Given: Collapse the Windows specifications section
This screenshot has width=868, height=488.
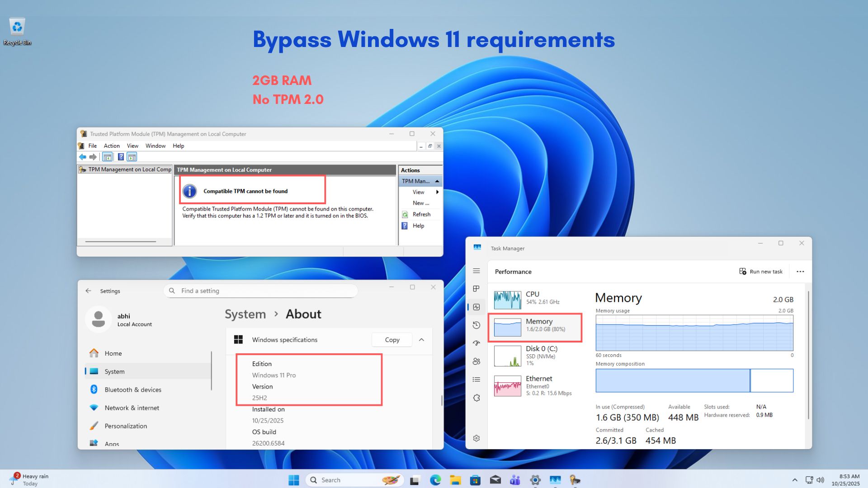Looking at the screenshot, I should 421,340.
